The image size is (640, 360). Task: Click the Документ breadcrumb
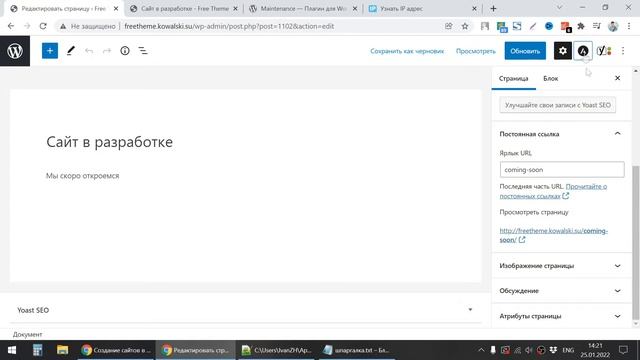pos(27,334)
